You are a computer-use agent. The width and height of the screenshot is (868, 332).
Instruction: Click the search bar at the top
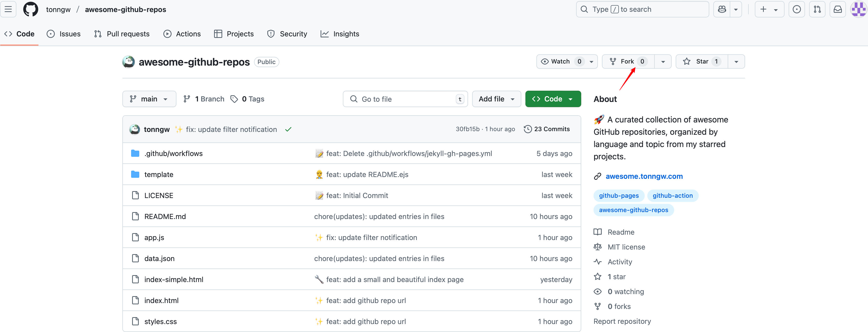tap(642, 9)
